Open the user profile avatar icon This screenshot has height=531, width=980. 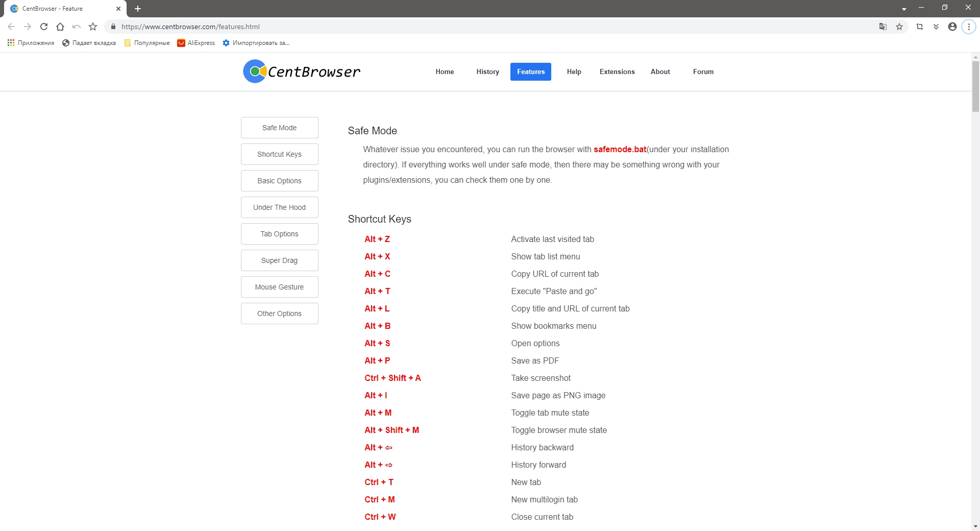pos(952,27)
